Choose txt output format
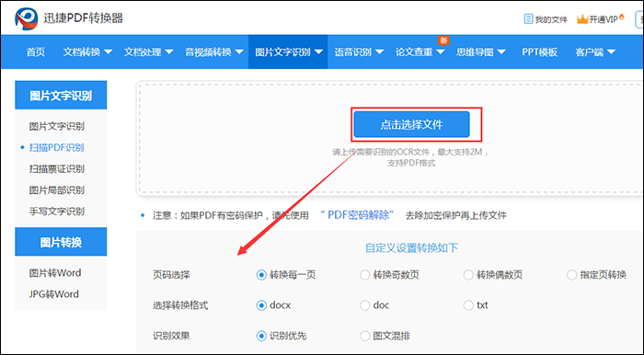 tap(468, 305)
